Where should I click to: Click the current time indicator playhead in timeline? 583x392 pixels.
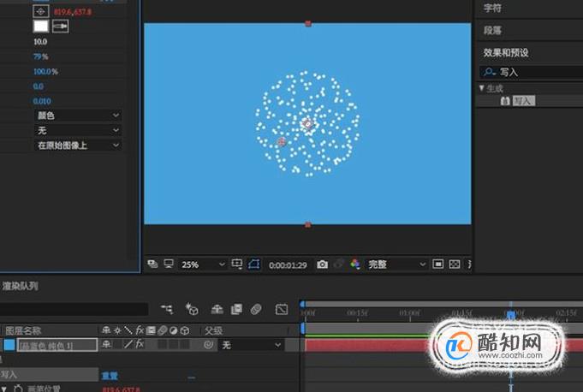tap(512, 315)
